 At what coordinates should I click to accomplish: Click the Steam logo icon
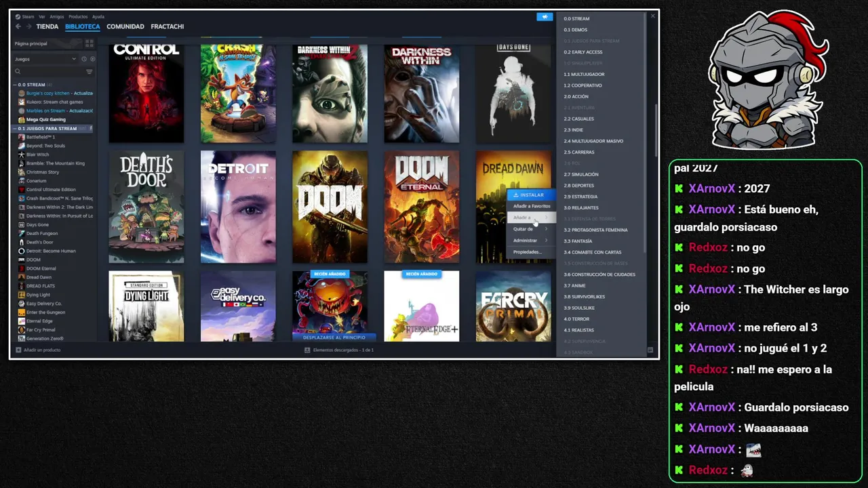18,16
